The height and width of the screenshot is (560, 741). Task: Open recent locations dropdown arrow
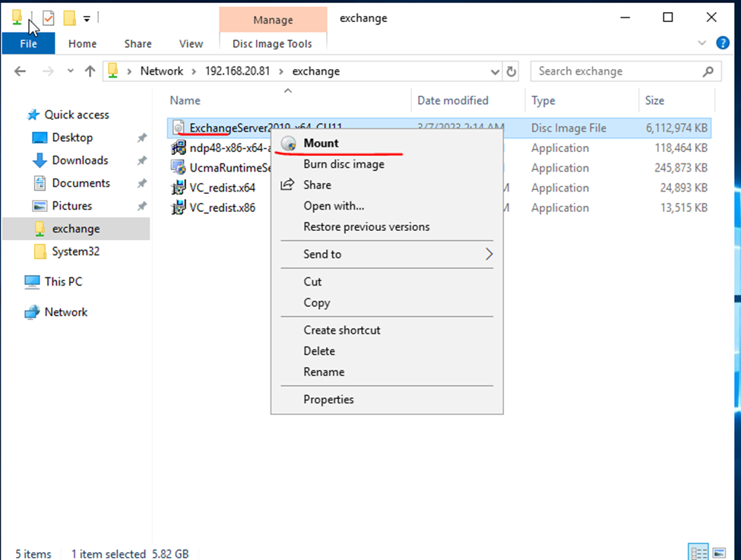[x=70, y=71]
